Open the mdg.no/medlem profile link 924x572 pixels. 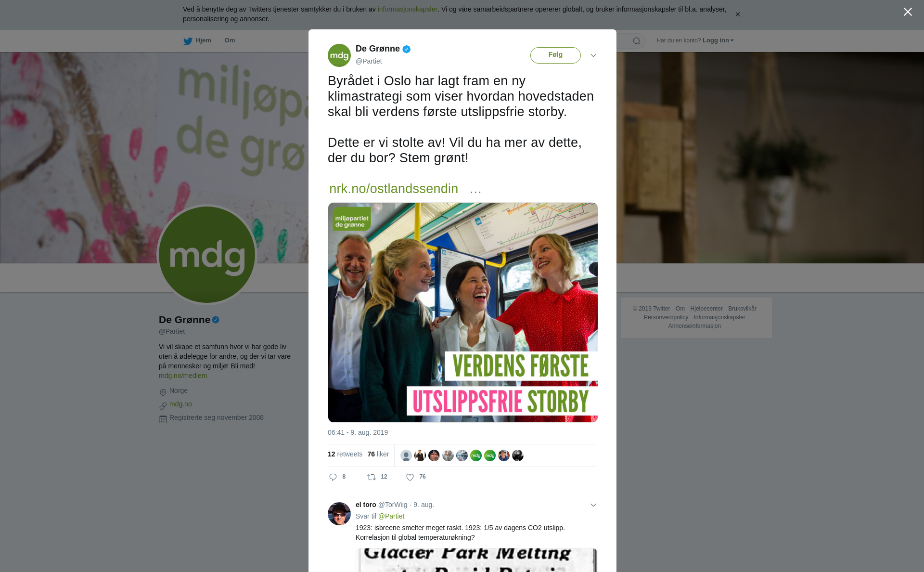tap(183, 376)
